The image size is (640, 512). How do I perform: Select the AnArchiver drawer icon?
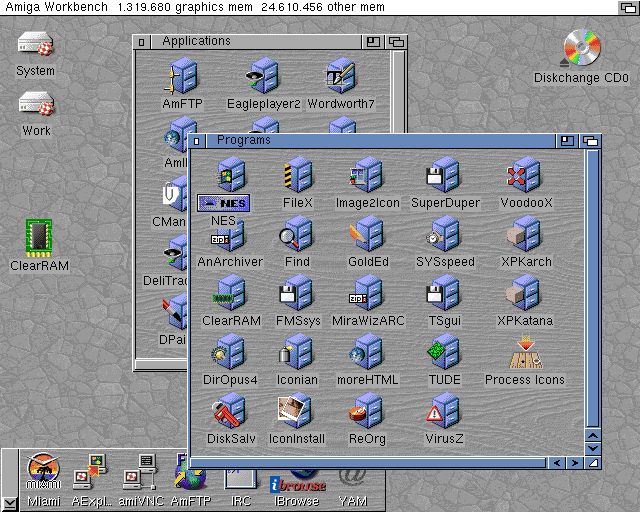coord(229,234)
